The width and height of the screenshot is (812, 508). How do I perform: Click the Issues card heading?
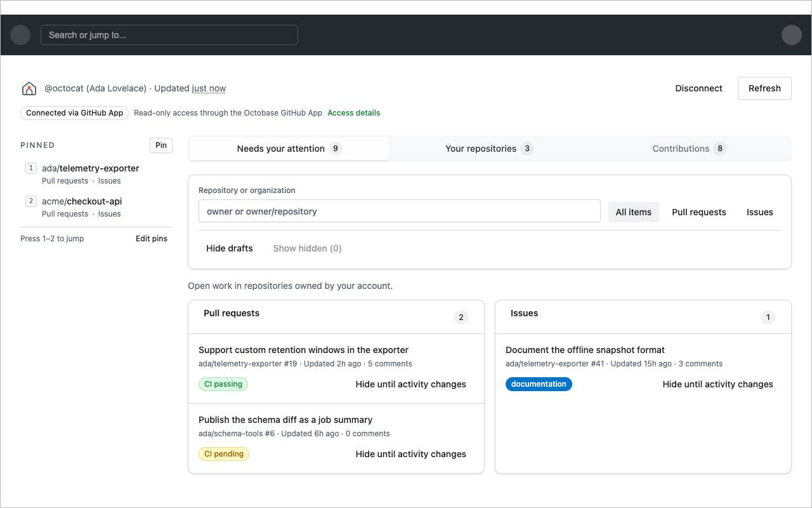tap(524, 313)
